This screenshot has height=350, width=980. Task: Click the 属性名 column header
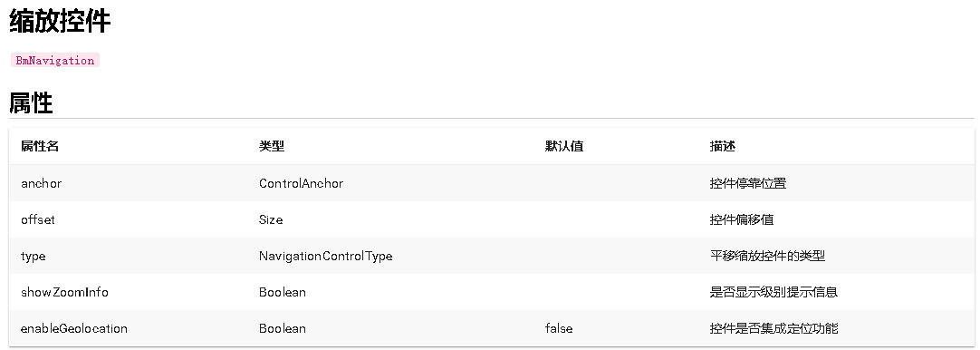pyautogui.click(x=40, y=146)
